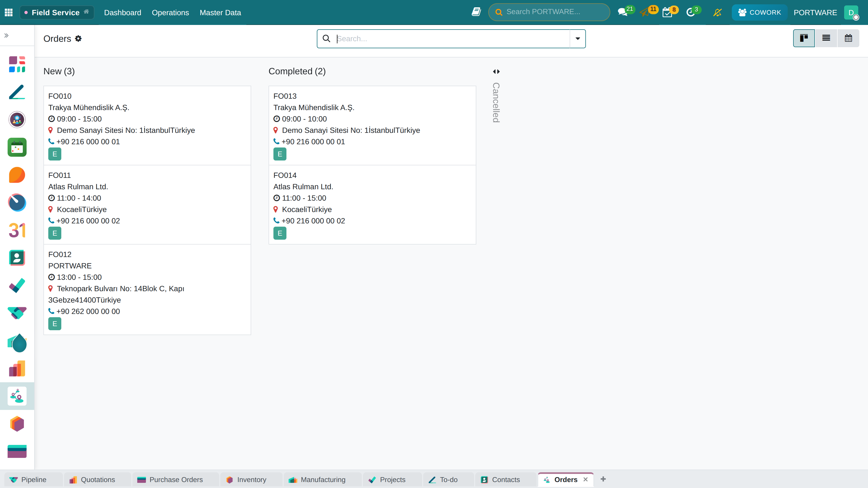The width and height of the screenshot is (868, 488).
Task: Open the Field Service app icon in the sidebar
Action: [17, 396]
